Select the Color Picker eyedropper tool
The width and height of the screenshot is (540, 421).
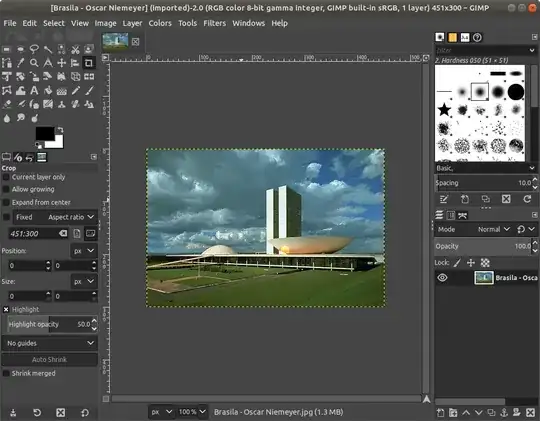20,63
